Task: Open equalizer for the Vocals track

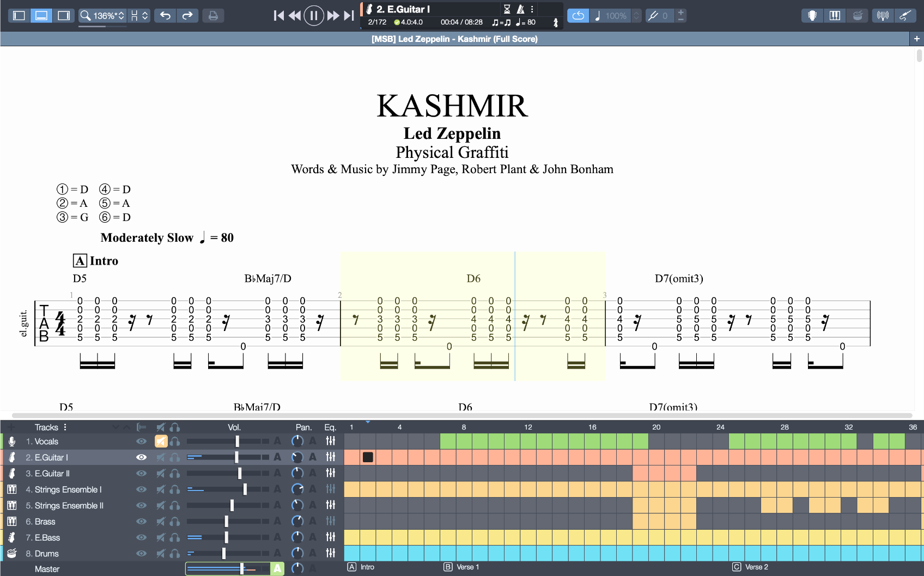Action: tap(330, 441)
